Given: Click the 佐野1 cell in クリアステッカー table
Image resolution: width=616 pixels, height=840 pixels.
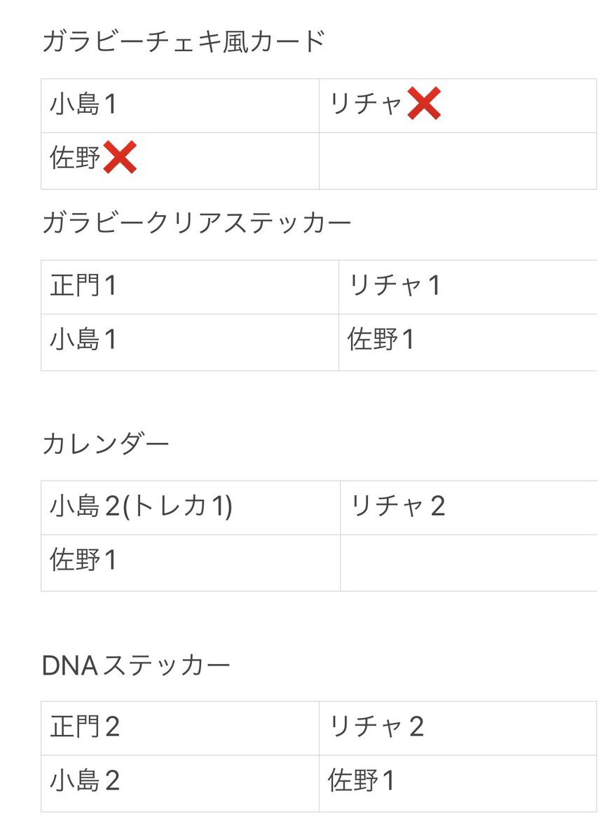Looking at the screenshot, I should 468,343.
